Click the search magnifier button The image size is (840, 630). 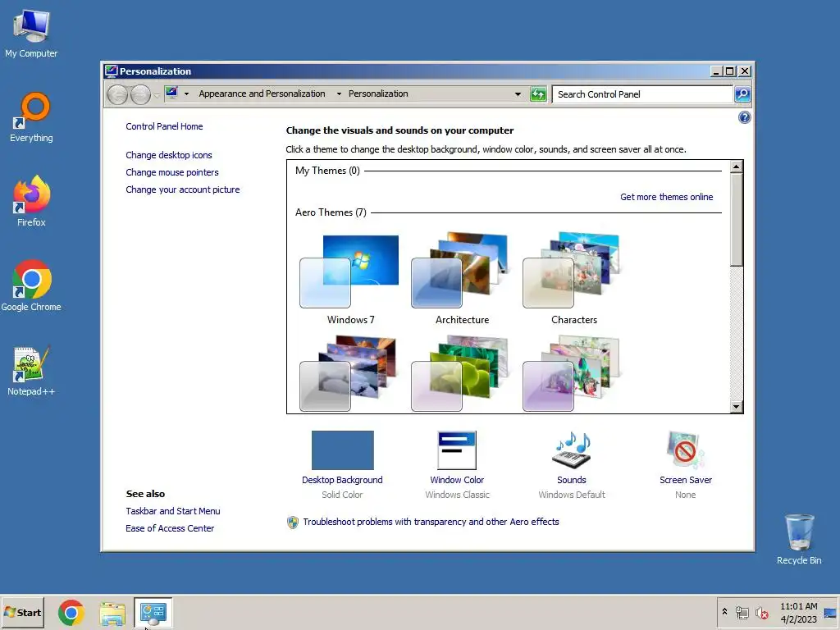pos(742,94)
